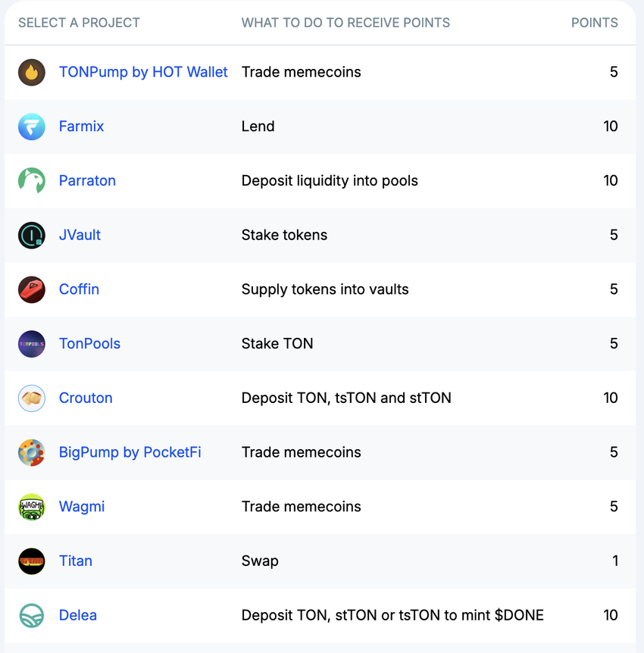644x653 pixels.
Task: Visit the Crouton project link
Action: 86,398
